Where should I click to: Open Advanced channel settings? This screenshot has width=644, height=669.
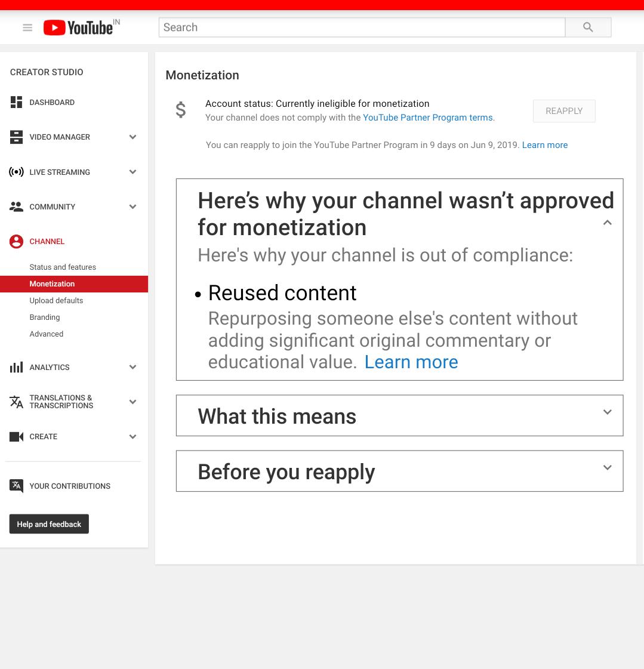(x=47, y=334)
